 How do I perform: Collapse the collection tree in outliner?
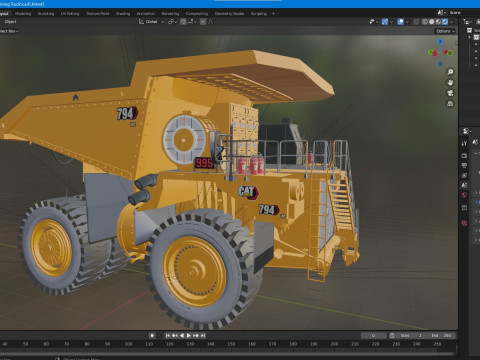[x=469, y=37]
